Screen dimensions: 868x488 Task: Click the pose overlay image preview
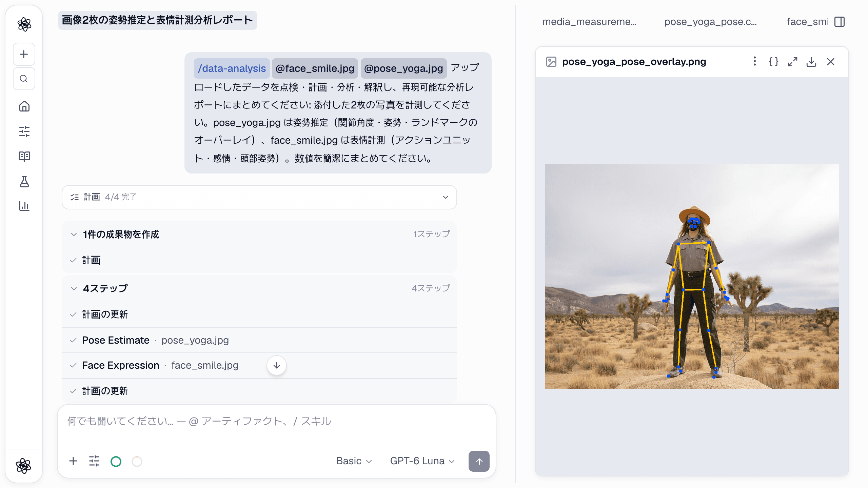pos(692,276)
